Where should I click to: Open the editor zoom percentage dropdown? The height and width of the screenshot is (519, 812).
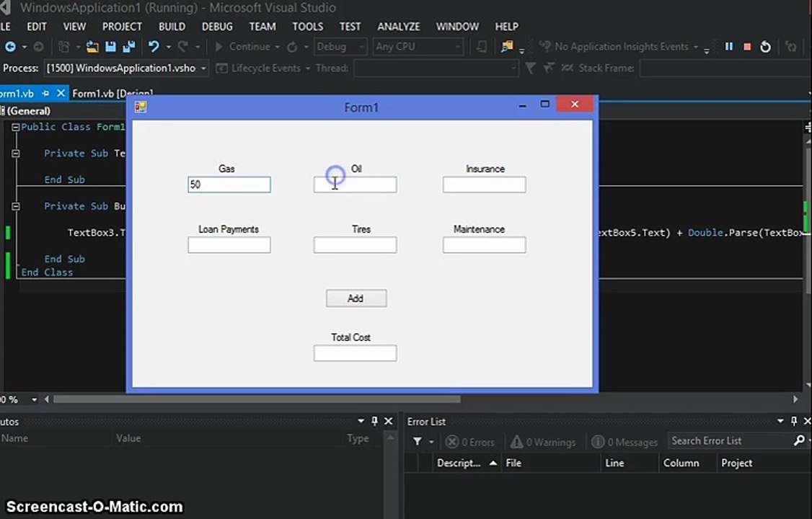[34, 399]
